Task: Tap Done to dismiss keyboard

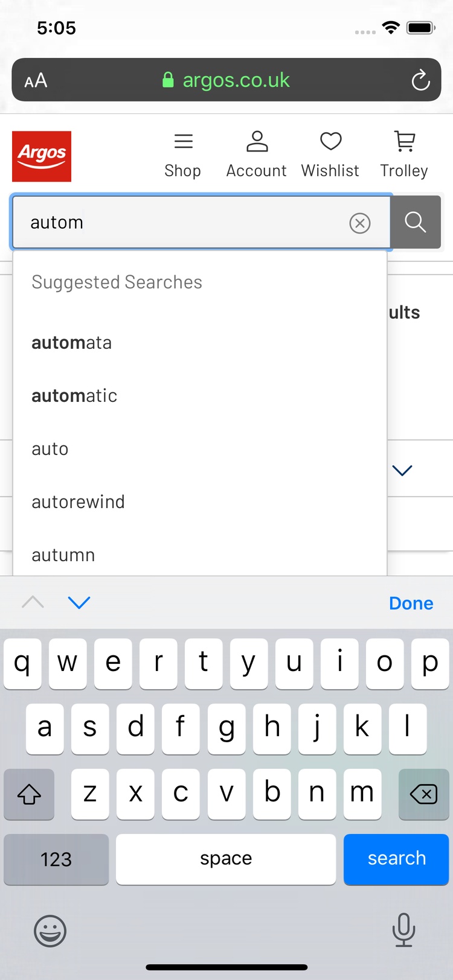Action: point(411,603)
